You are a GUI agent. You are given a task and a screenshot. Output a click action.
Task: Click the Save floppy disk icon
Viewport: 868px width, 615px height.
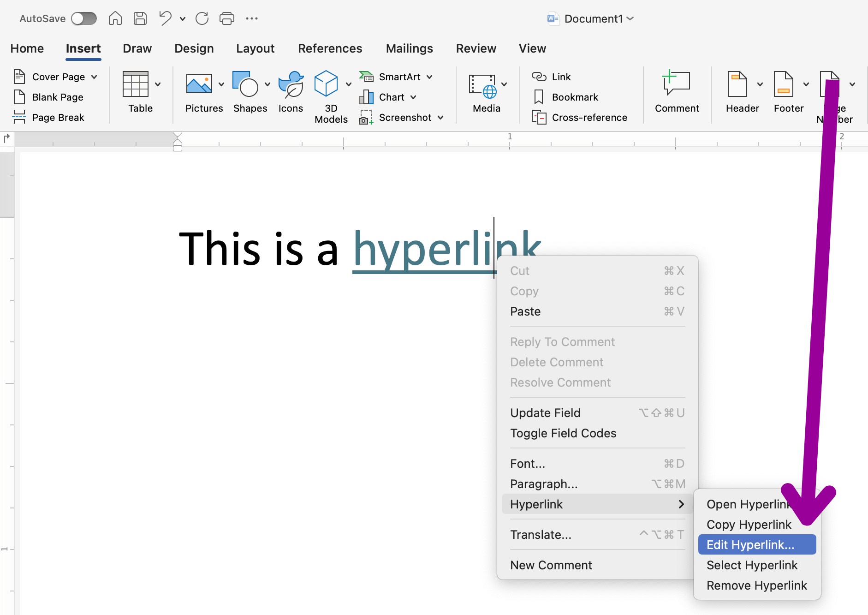(140, 18)
